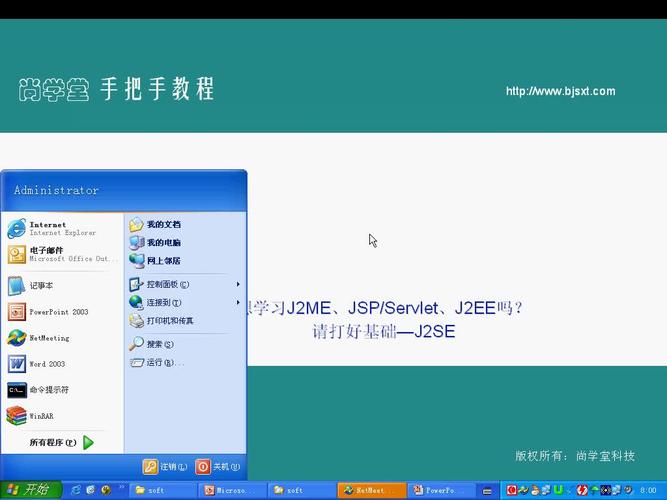Click the 注销 log off button
This screenshot has height=500, width=667.
coord(165,467)
